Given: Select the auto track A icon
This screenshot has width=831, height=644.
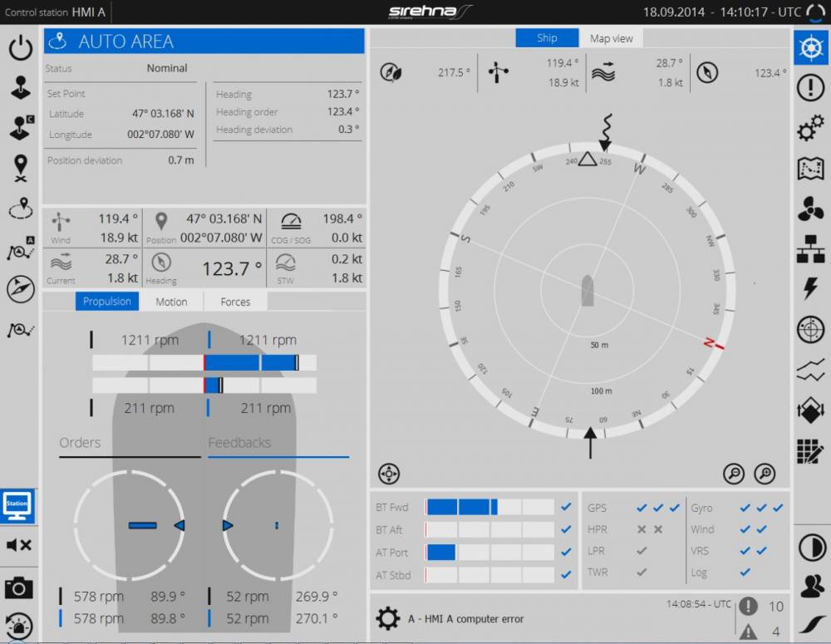Looking at the screenshot, I should click(x=21, y=248).
